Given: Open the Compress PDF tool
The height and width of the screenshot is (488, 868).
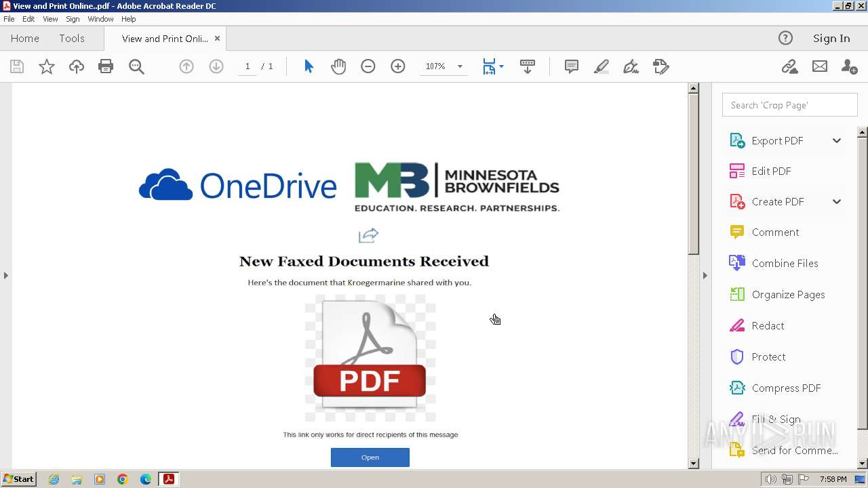Looking at the screenshot, I should click(786, 388).
